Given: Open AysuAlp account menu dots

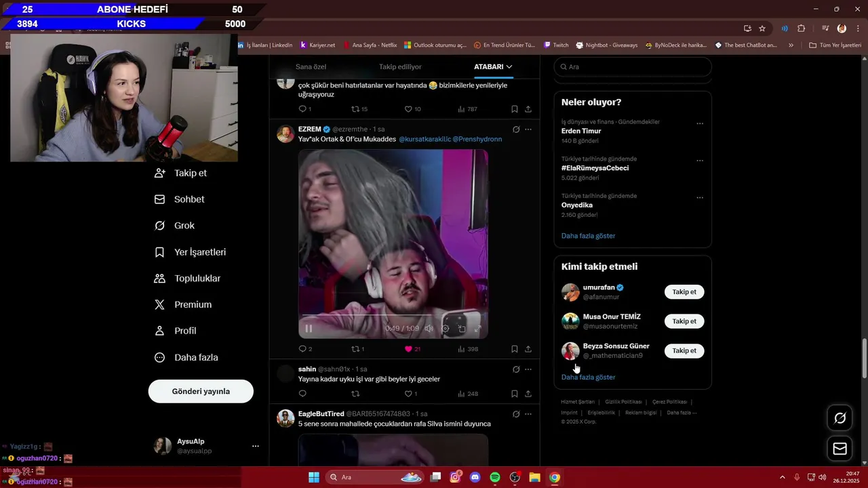Looking at the screenshot, I should (x=256, y=446).
